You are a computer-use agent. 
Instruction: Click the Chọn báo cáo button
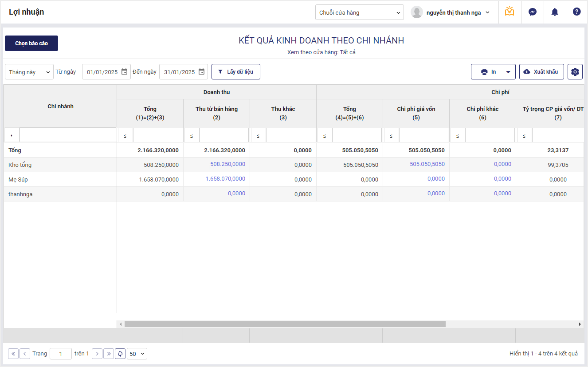click(x=31, y=43)
